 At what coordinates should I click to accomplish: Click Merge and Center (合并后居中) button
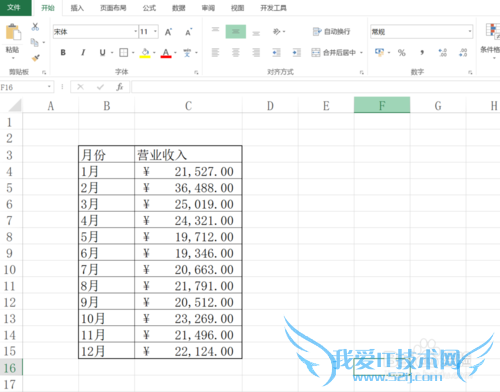[334, 52]
